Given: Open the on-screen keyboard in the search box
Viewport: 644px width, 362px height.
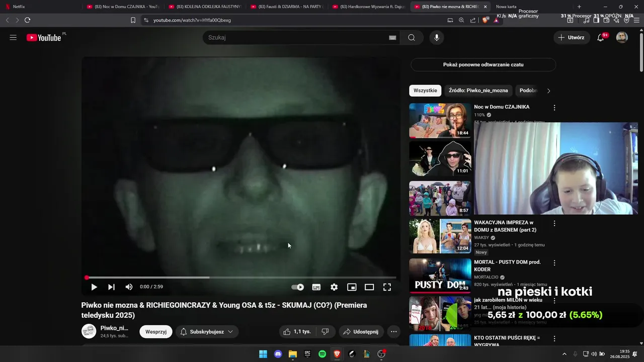Looking at the screenshot, I should pyautogui.click(x=392, y=38).
